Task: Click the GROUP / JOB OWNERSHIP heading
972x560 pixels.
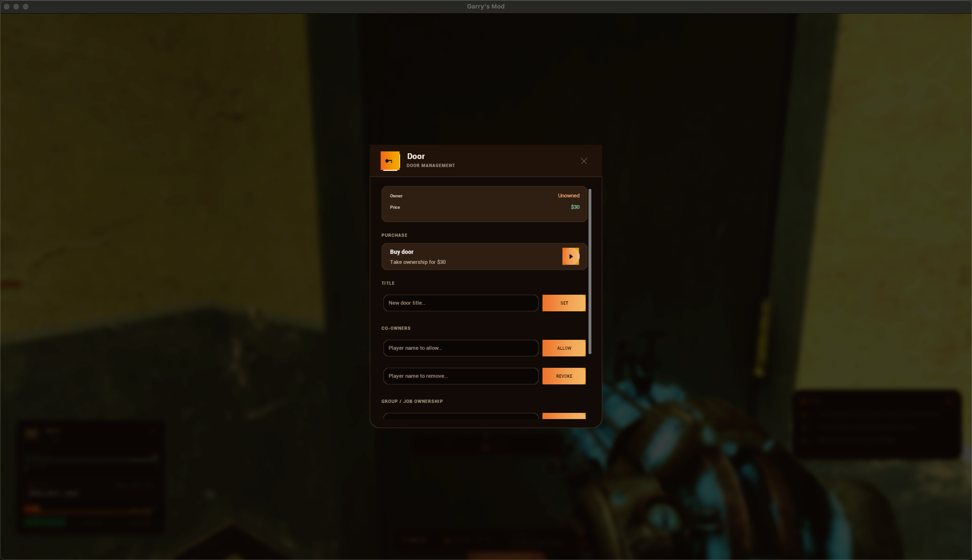Action: pyautogui.click(x=411, y=401)
